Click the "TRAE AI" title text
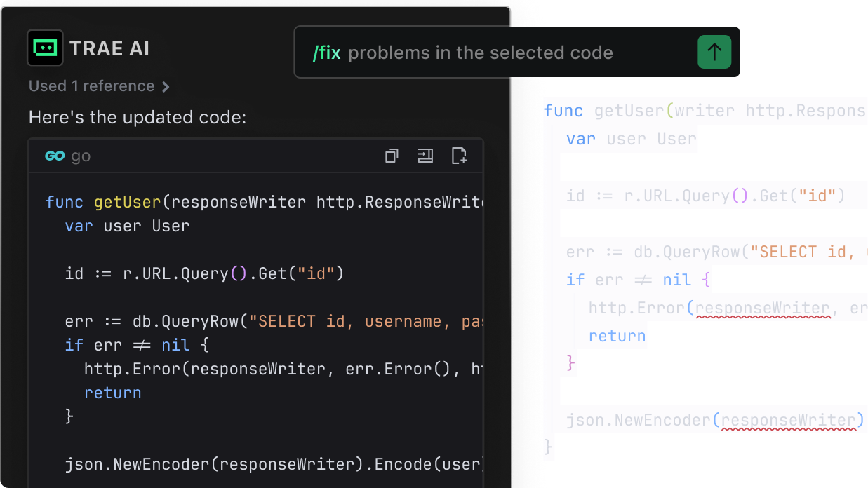The height and width of the screenshot is (488, 868). [x=109, y=48]
